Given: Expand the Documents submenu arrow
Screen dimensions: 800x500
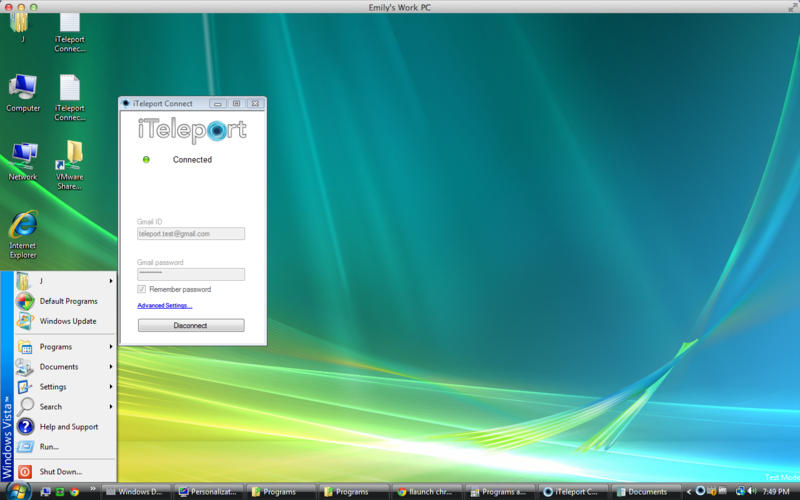Looking at the screenshot, I should pyautogui.click(x=110, y=367).
